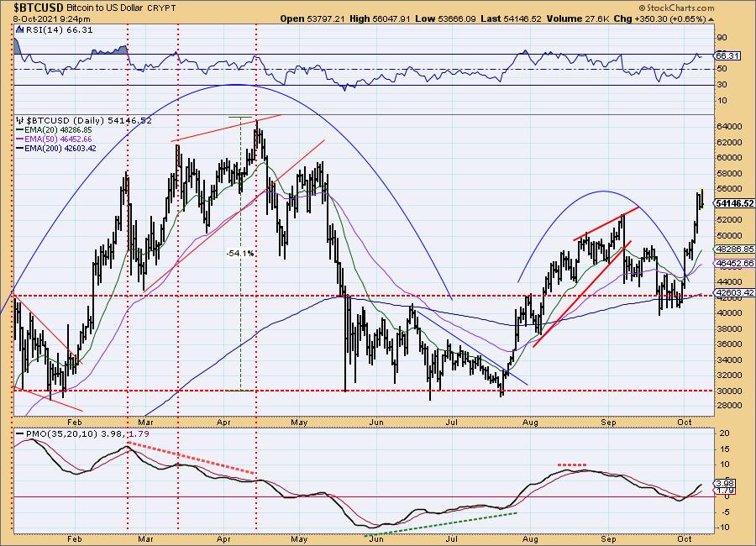Click the 52000 price axis label
Viewport: 756px width, 546px height.
(729, 220)
